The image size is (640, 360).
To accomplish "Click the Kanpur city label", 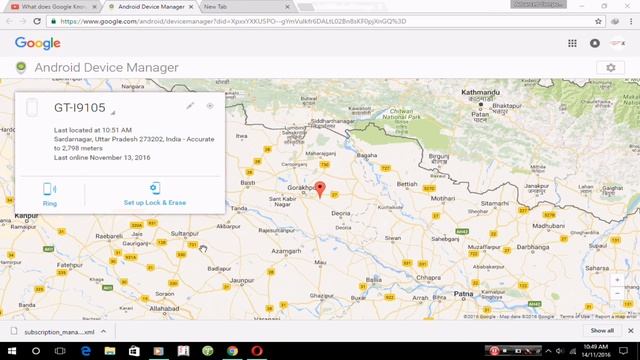I will pyautogui.click(x=26, y=216).
